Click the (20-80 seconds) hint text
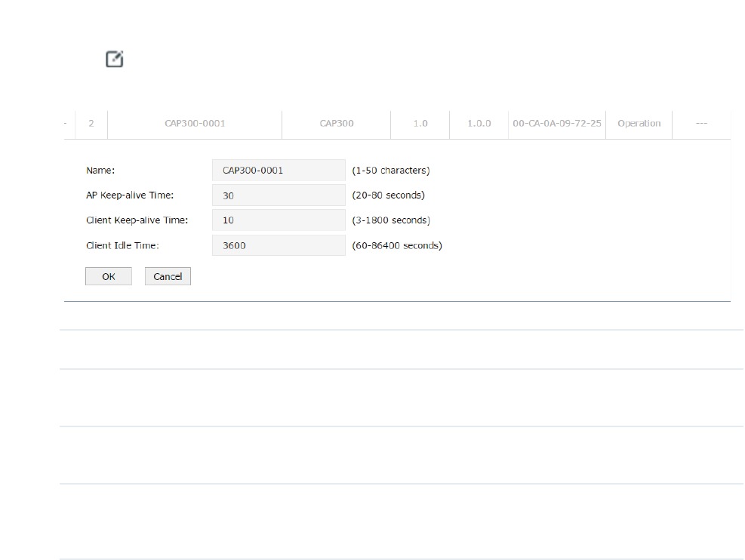The image size is (745, 560). [x=388, y=195]
